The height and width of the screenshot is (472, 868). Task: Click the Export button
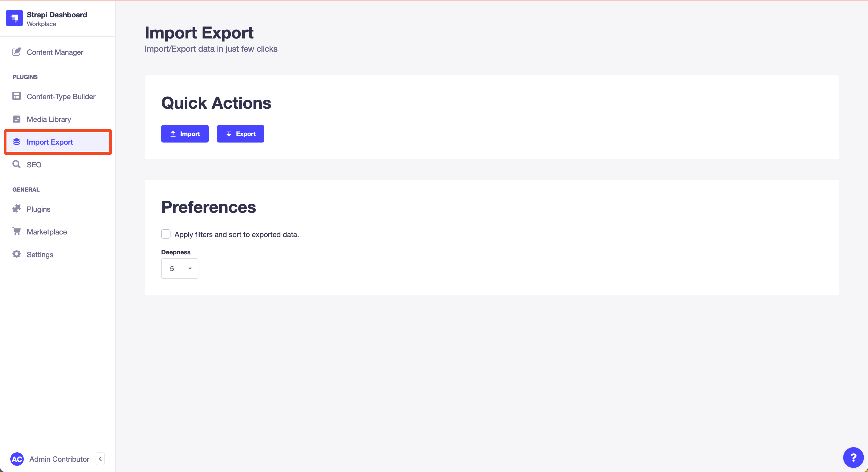point(240,134)
